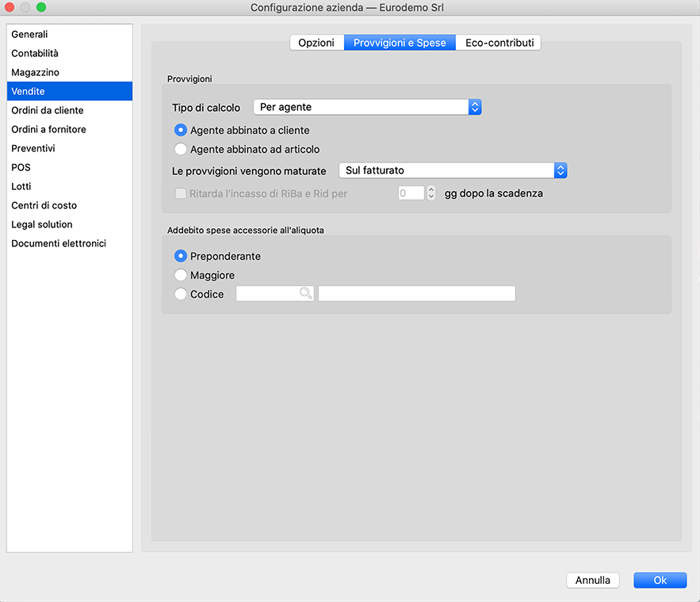Screen dimensions: 700x602
Task: Enable 'Ritarda l'incasso di RiBa e Rid' checkbox
Action: [181, 193]
